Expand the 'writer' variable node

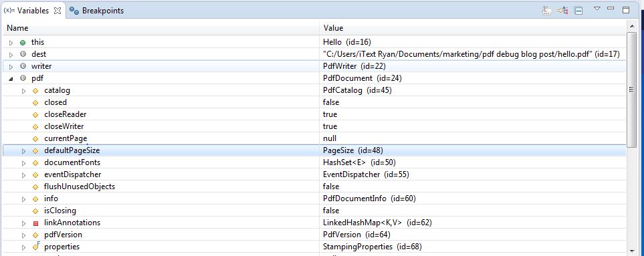11,66
